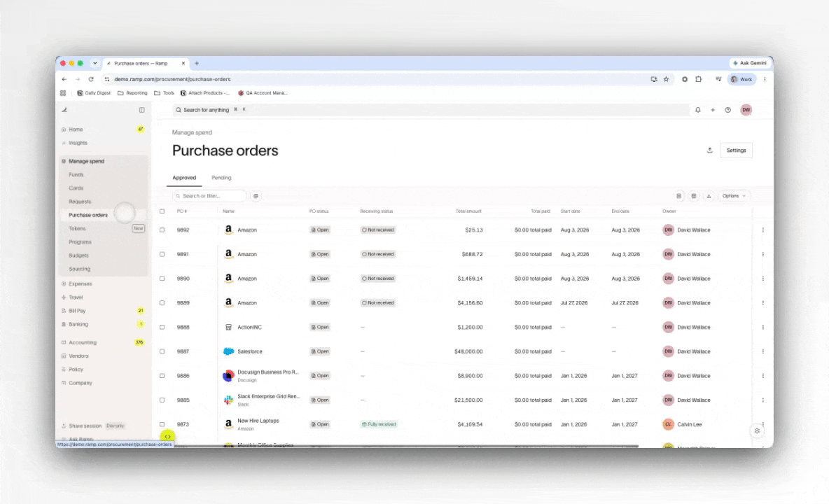Screen dimensions: 829x504
Task: Click Share session in sidebar
Action: pos(85,426)
